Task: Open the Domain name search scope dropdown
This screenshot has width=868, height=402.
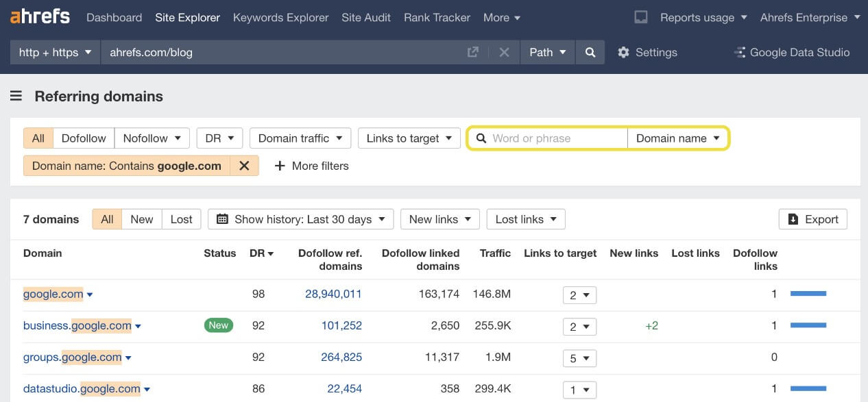Action: tap(677, 138)
